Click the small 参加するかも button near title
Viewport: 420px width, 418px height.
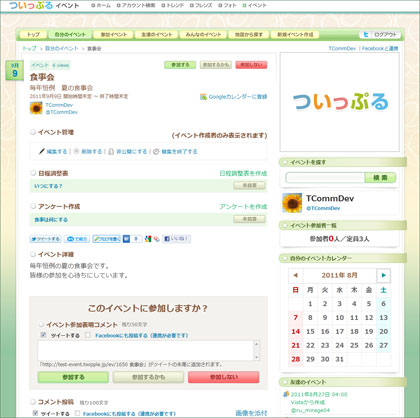click(x=216, y=65)
